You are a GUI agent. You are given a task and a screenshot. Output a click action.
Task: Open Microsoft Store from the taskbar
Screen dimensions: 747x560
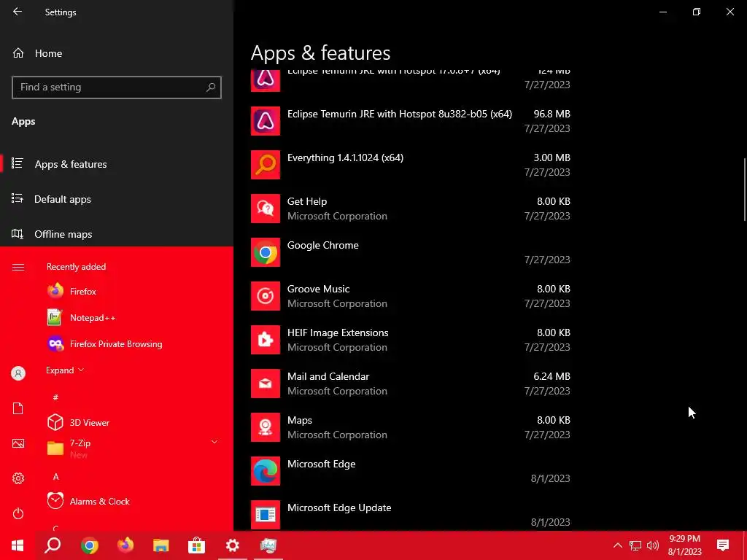click(x=196, y=545)
